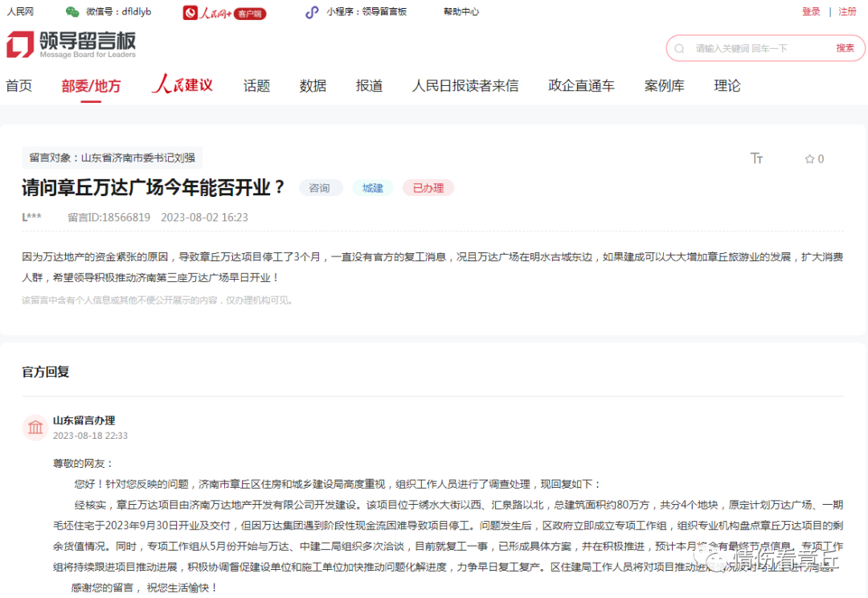
Task: Click 小程序：领导留言板 text
Action: (x=366, y=11)
